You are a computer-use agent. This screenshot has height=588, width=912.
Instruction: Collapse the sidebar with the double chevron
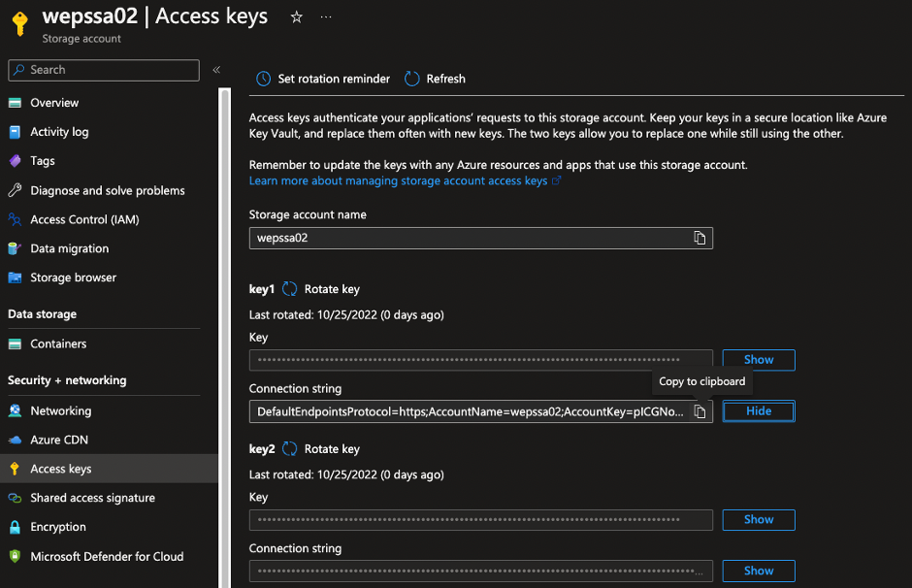216,70
